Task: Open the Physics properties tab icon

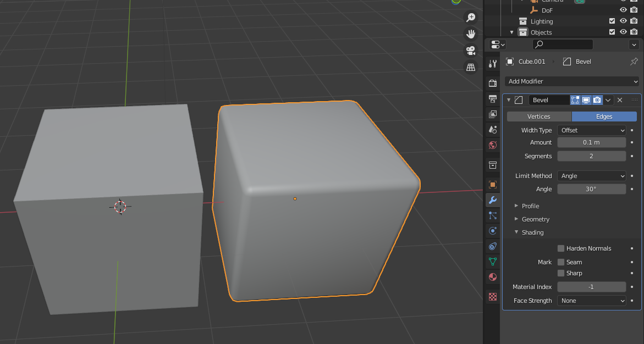Action: pos(492,231)
